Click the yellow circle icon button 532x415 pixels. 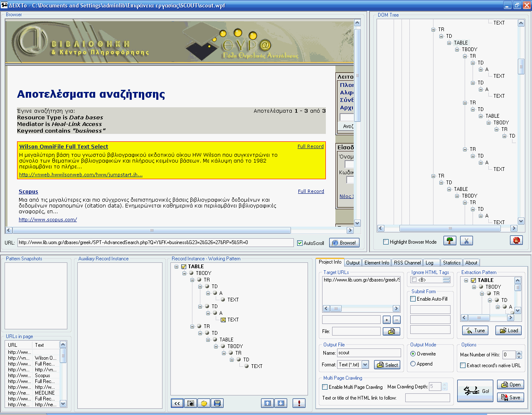point(204,403)
